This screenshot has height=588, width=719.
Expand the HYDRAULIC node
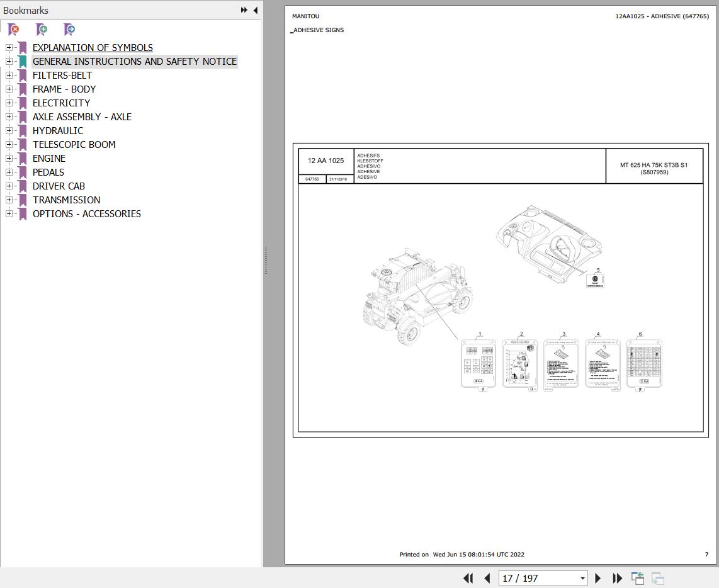point(9,131)
